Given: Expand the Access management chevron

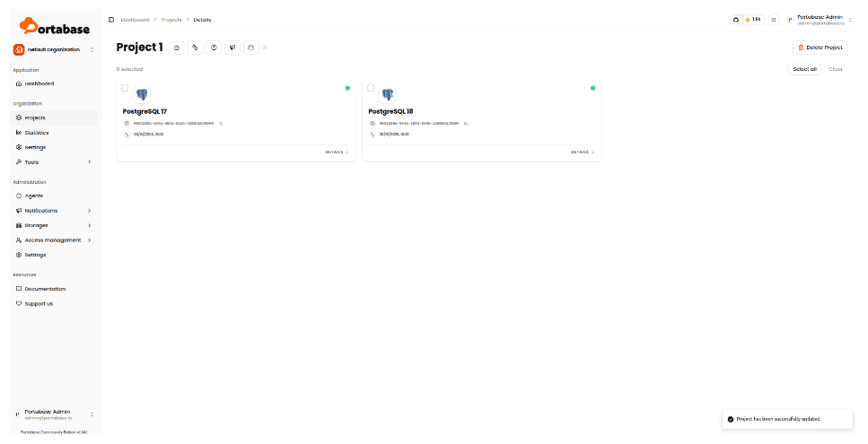Looking at the screenshot, I should coord(90,240).
